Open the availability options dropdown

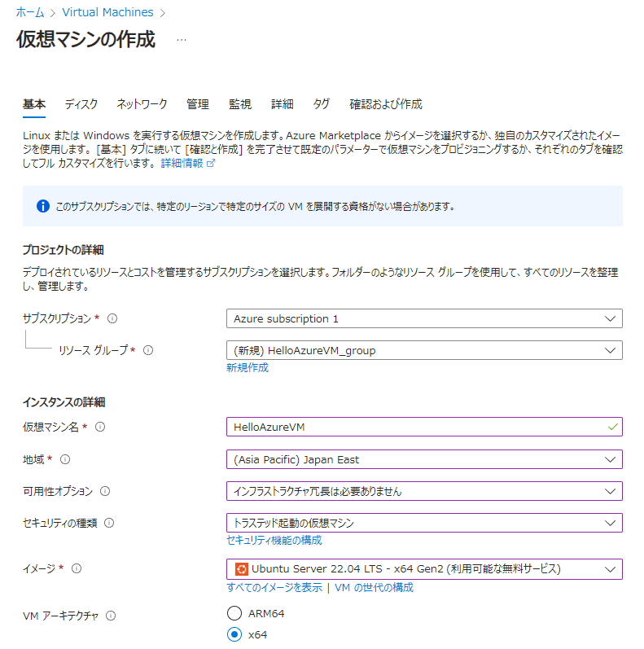tap(424, 491)
